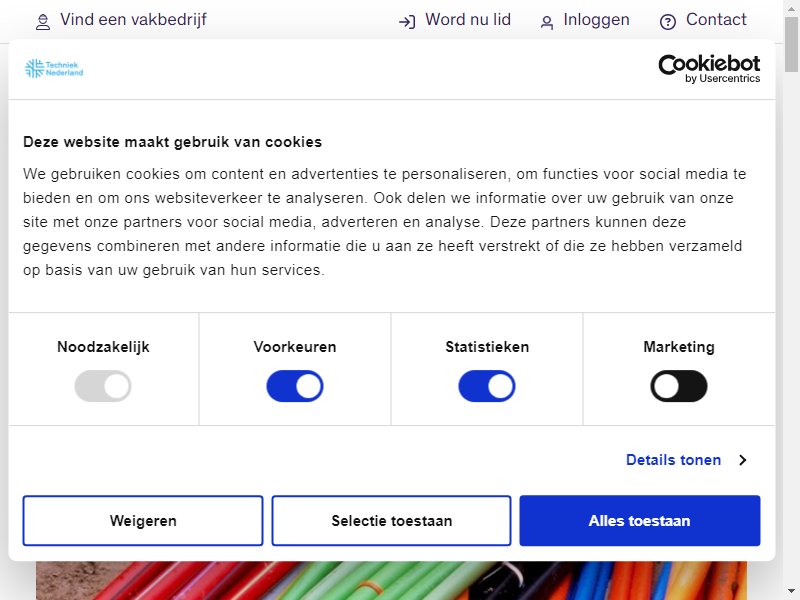Viewport: 800px width, 600px height.
Task: Click the page's vertical scrollbar thumb
Action: [792, 45]
